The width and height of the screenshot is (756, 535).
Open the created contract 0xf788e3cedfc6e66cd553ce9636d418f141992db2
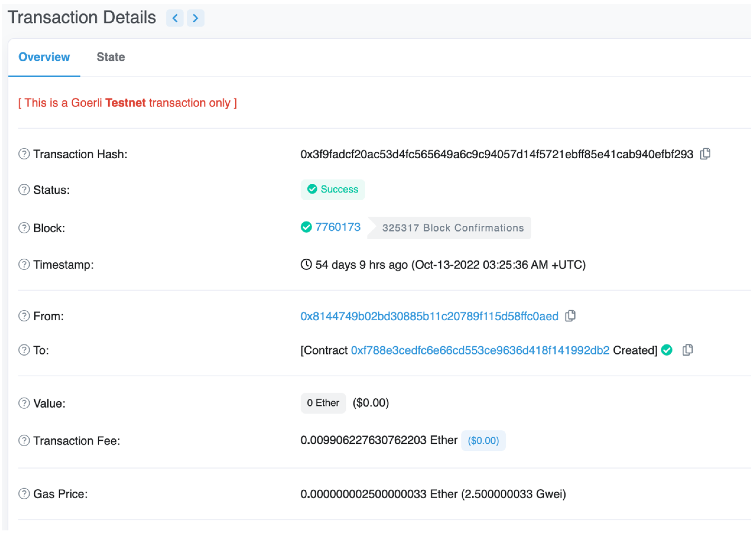click(x=479, y=350)
